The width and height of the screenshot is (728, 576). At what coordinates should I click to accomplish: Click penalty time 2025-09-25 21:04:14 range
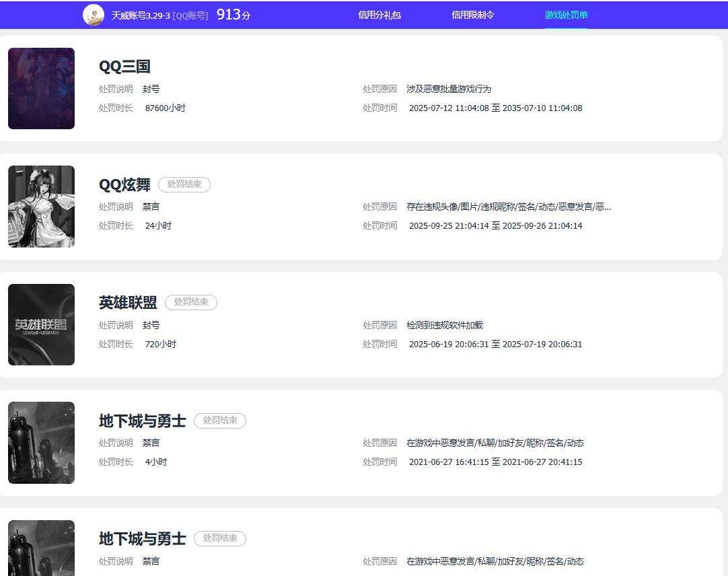(x=495, y=225)
